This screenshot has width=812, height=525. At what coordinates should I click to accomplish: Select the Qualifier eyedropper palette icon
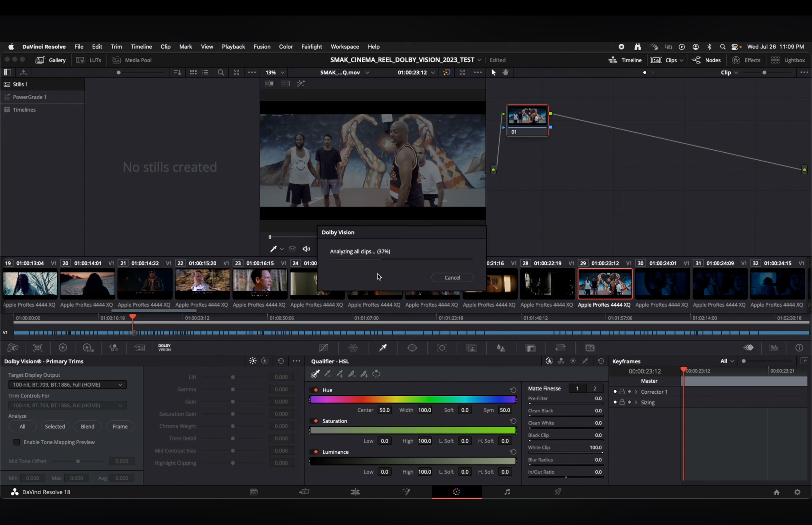[x=383, y=347]
